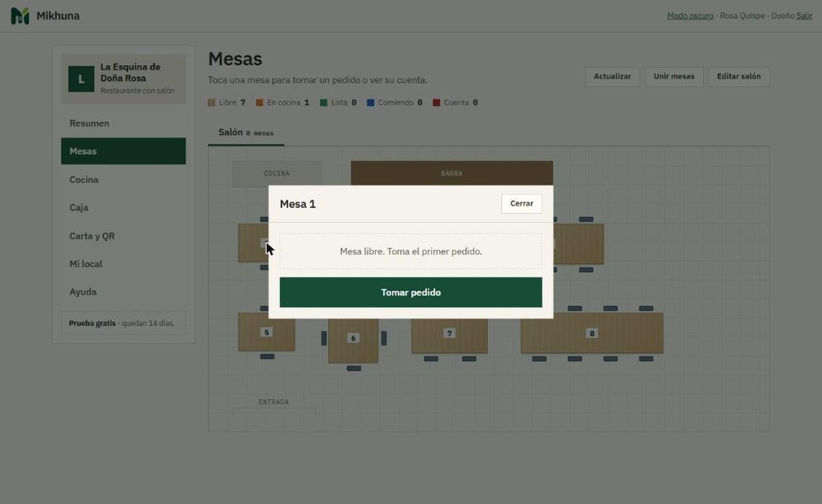Select the Salón tab
Viewport: 822px width, 504px height.
coord(246,133)
